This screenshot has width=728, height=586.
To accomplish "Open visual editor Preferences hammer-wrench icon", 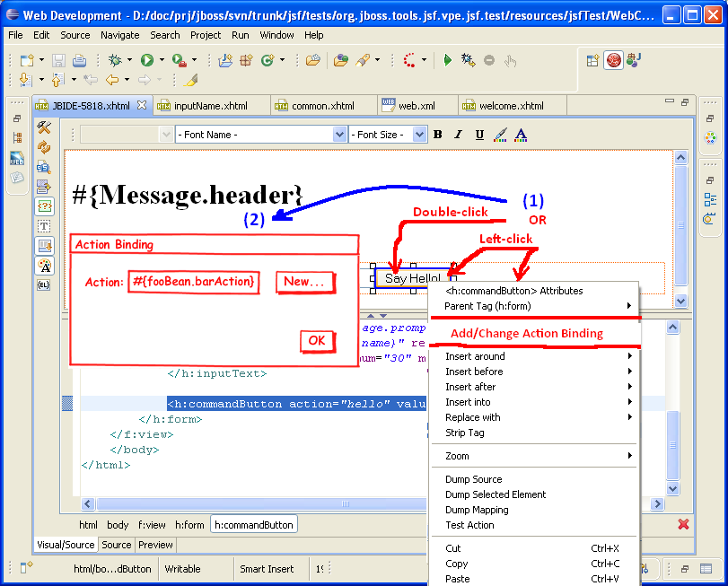I will 44,127.
